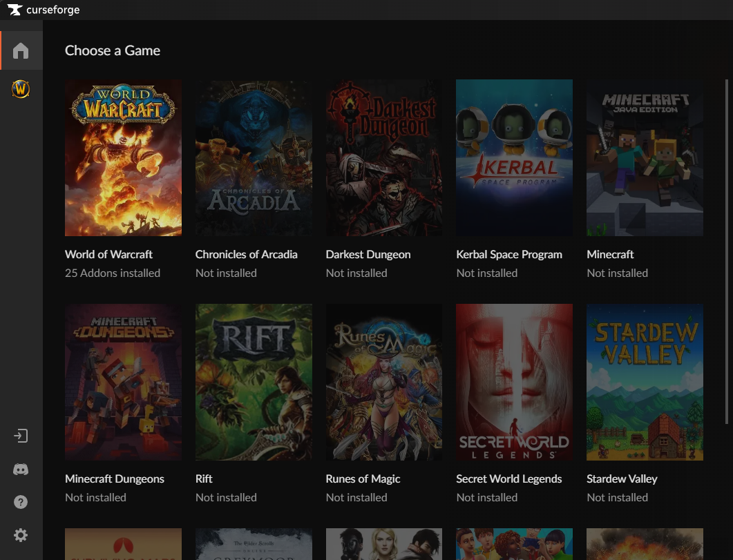Click the World of Warcraft title text
The width and height of the screenshot is (733, 560).
coord(108,255)
